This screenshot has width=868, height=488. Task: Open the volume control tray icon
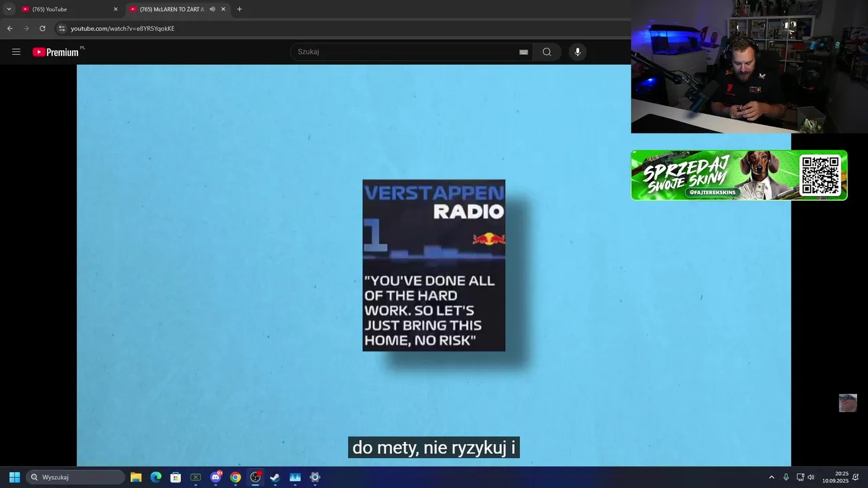(x=811, y=477)
